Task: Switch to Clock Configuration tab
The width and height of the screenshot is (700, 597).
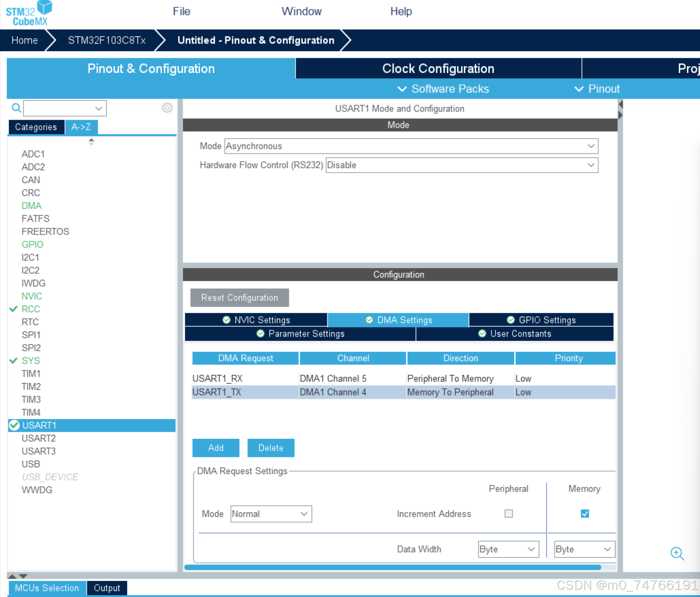Action: pos(438,68)
